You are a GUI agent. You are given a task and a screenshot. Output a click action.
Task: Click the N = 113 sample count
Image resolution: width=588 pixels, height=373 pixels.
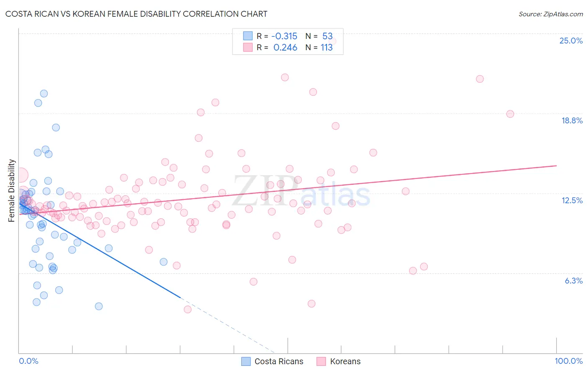coord(319,47)
